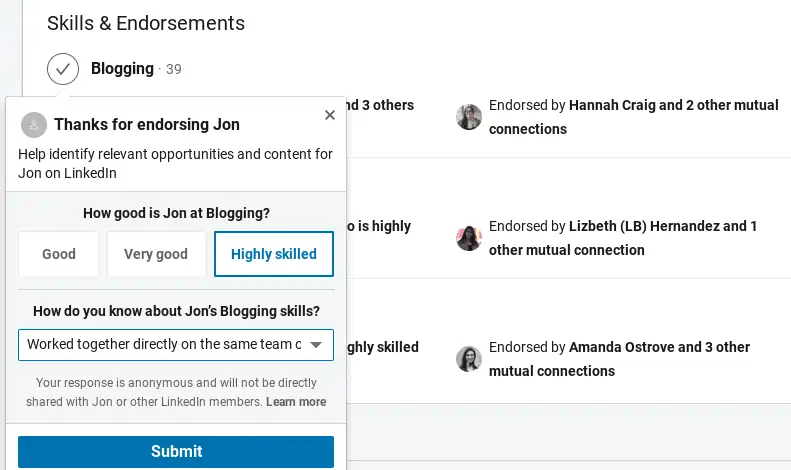Viewport: 791px width, 470px height.
Task: Click Jon's avatar icon in popup header
Action: (x=34, y=125)
